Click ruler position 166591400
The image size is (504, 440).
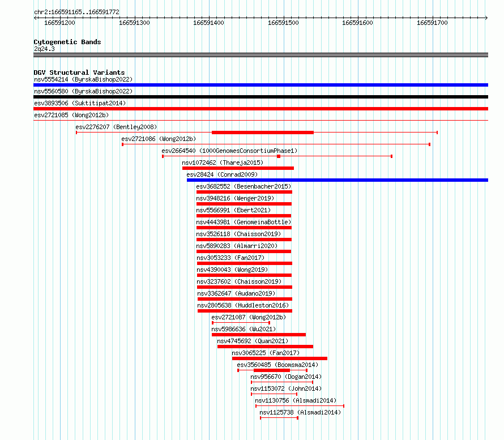click(208, 23)
